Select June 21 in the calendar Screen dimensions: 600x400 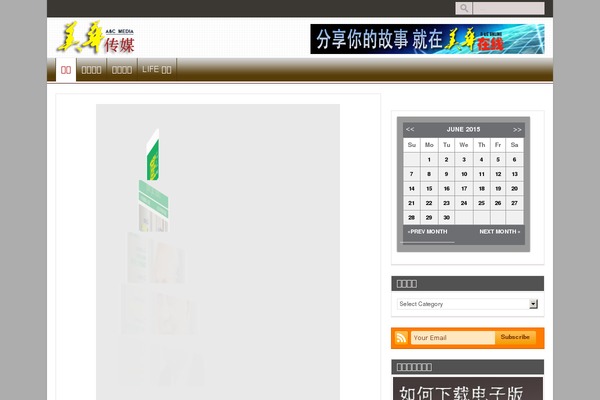pos(412,203)
